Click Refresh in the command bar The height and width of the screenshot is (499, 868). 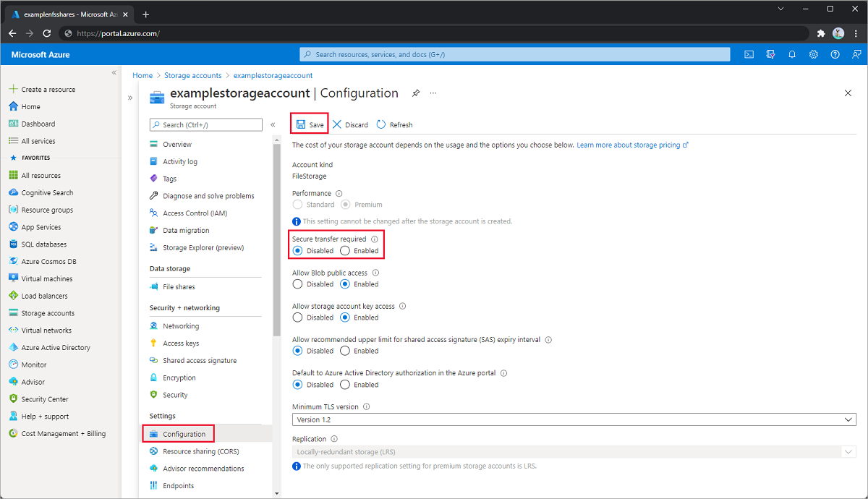tap(394, 124)
